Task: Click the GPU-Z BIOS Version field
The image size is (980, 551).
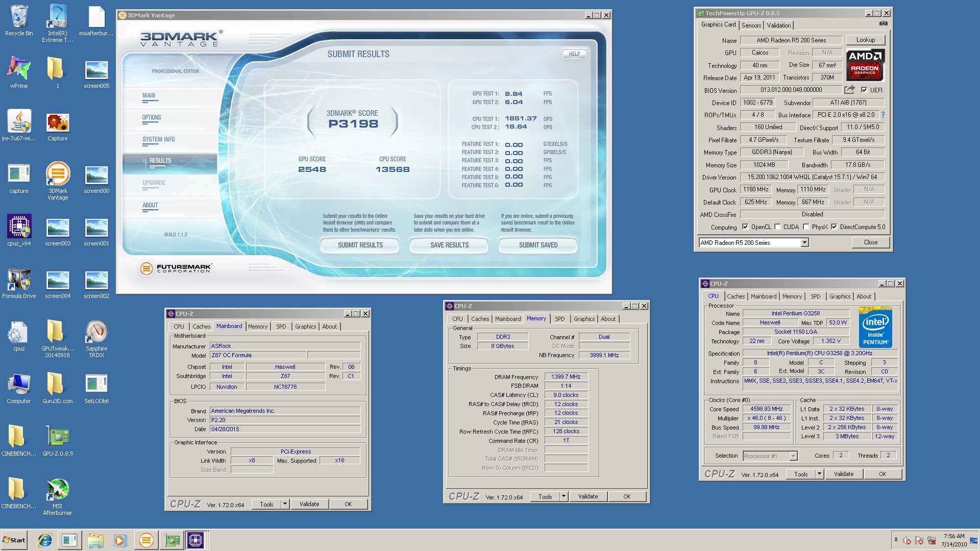Action: 791,90
